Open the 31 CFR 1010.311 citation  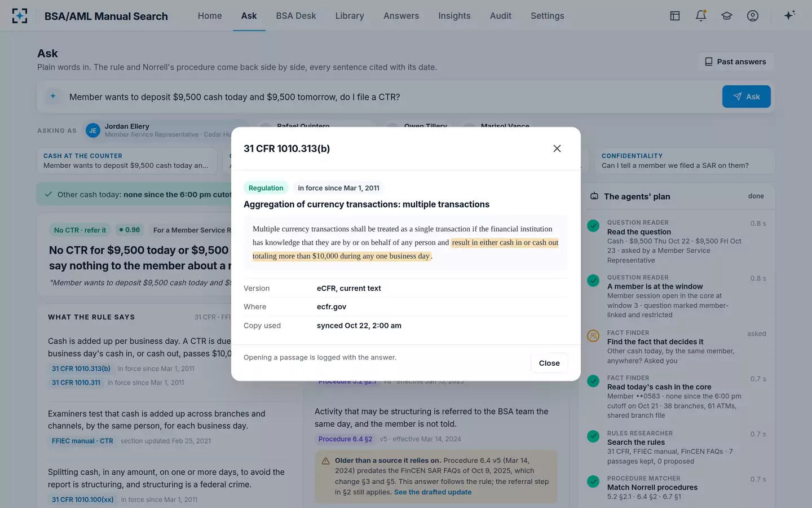(76, 383)
